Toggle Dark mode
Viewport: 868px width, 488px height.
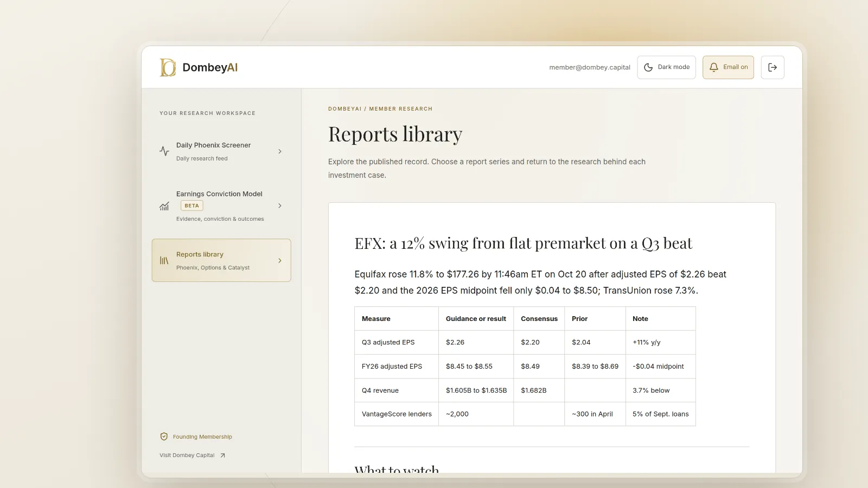point(666,67)
